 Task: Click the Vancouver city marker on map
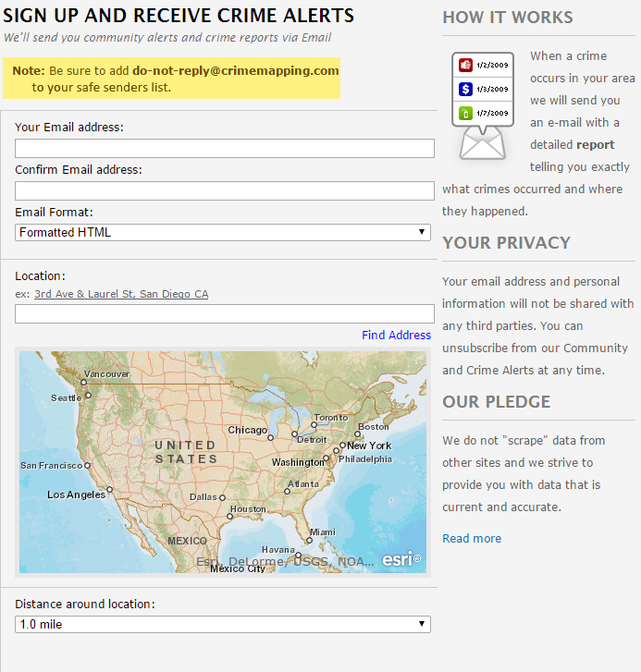[x=82, y=383]
